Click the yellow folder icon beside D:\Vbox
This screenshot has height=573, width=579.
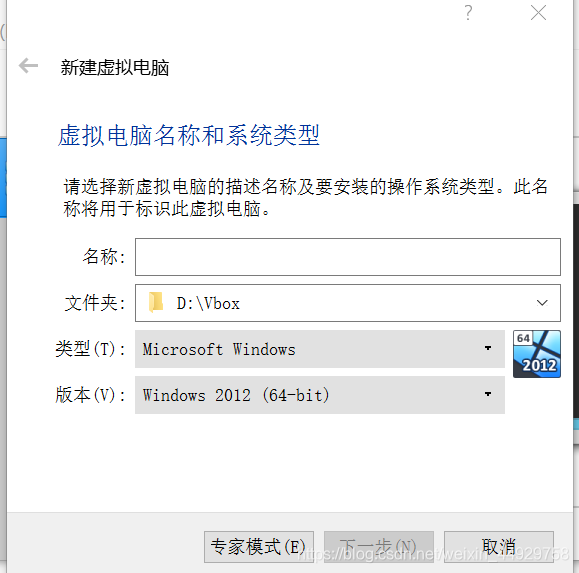coord(156,302)
